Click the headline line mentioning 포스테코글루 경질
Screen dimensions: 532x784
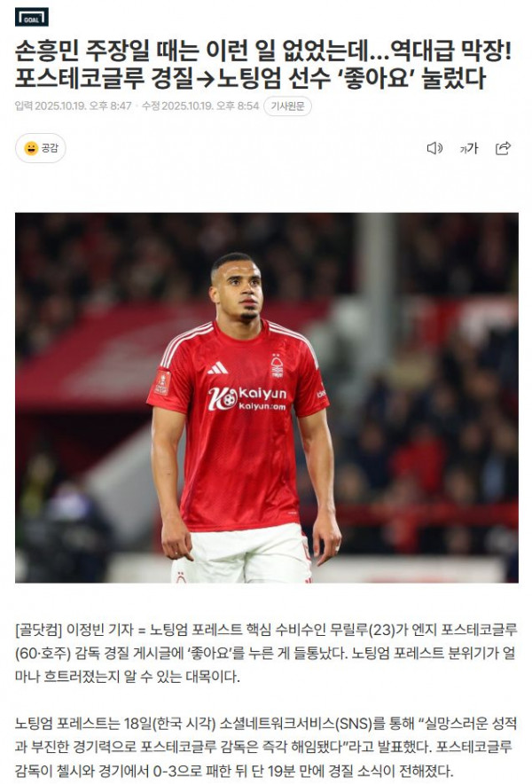coord(250,77)
